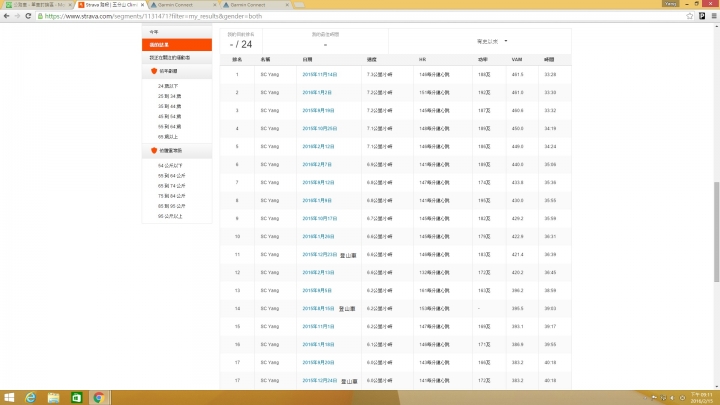Screen dimensions: 720x405
Task: Open File Explorer from the taskbar
Action: [53, 398]
